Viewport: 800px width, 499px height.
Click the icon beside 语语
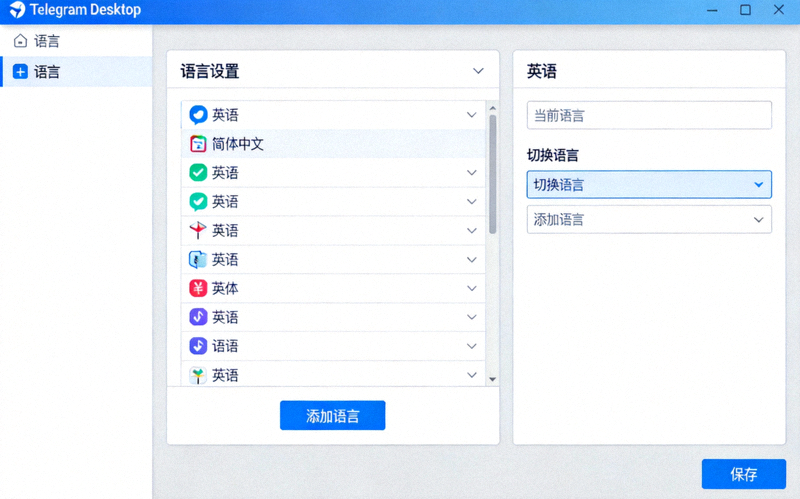[x=198, y=346]
